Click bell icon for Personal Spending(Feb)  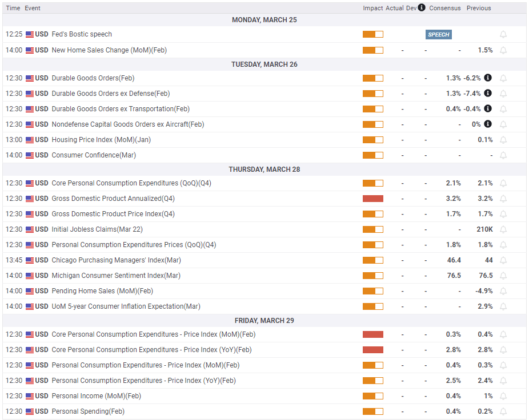pyautogui.click(x=503, y=411)
